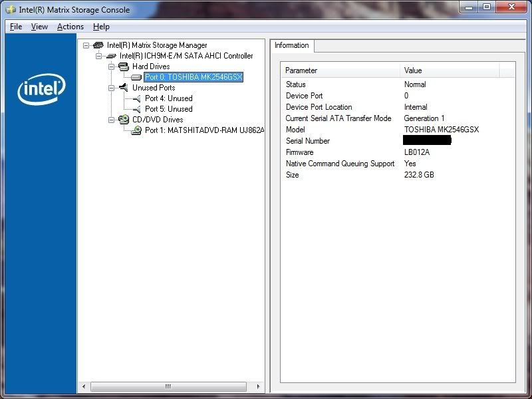532x399 pixels.
Task: Select Intel(R) Matrix Storage Manager root label
Action: 157,45
